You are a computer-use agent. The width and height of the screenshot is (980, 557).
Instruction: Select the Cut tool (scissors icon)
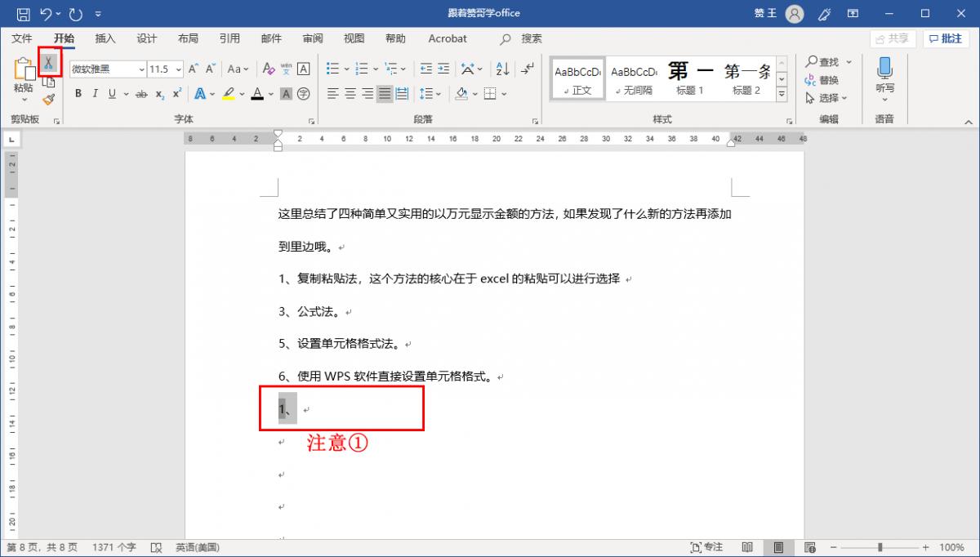(x=50, y=63)
